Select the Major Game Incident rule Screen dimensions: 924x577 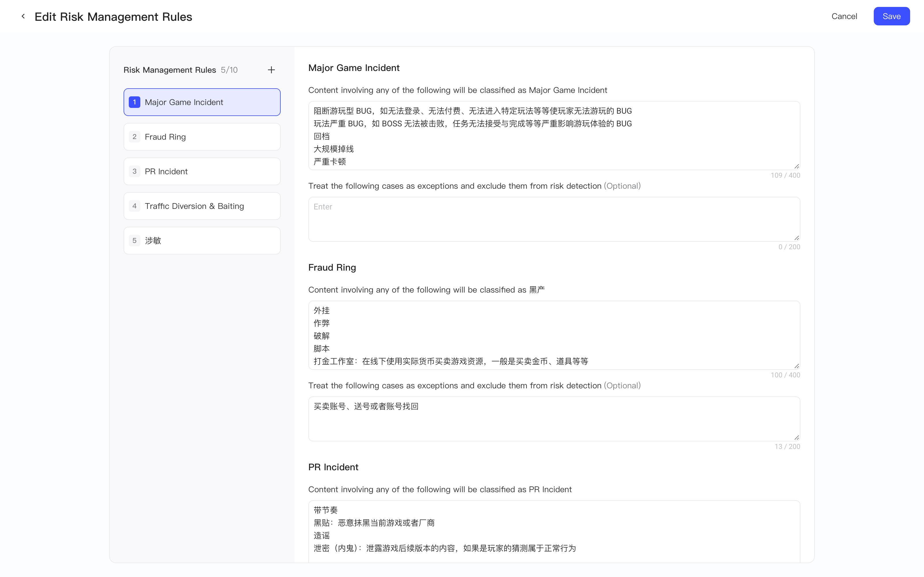tap(202, 102)
